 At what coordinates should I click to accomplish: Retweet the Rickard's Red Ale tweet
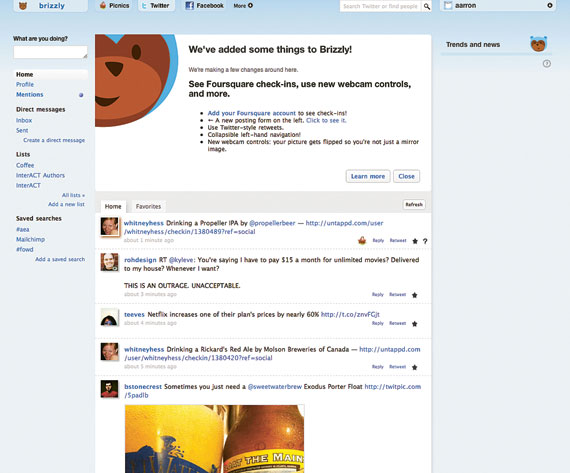[397, 367]
